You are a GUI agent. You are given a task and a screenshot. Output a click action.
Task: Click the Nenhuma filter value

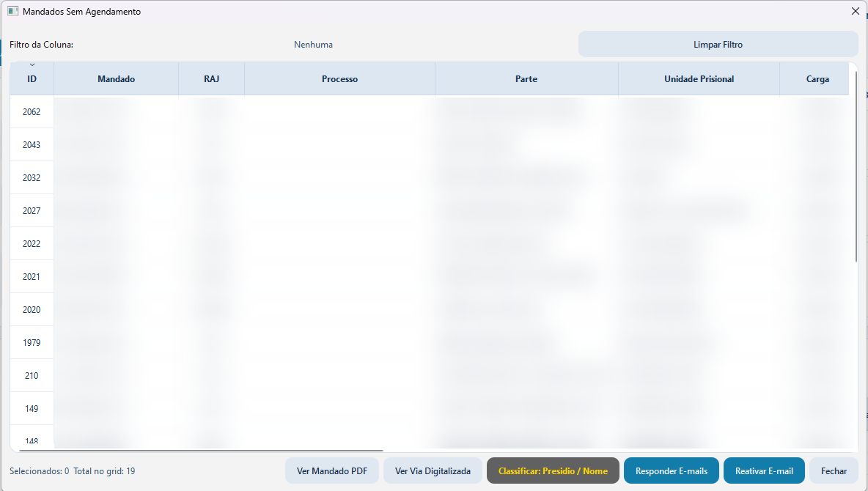(x=313, y=45)
